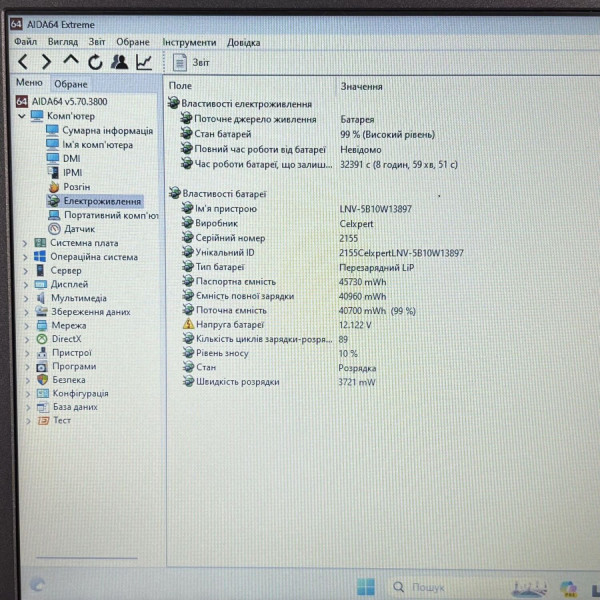Select the Комп'ютер monitor icon

coord(37,116)
